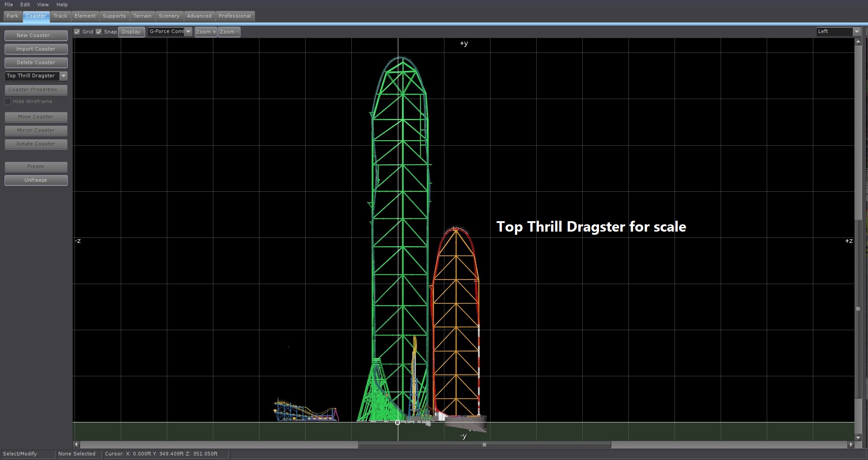Click the horizontal scrollbar thumb
Image resolution: width=868 pixels, height=460 pixels.
(x=484, y=445)
